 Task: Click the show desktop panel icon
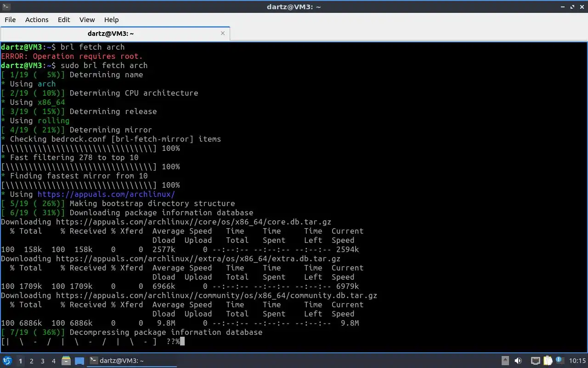point(79,361)
